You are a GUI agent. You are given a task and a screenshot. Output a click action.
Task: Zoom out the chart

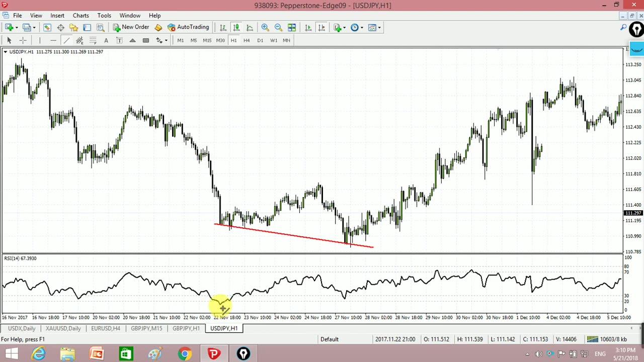278,27
